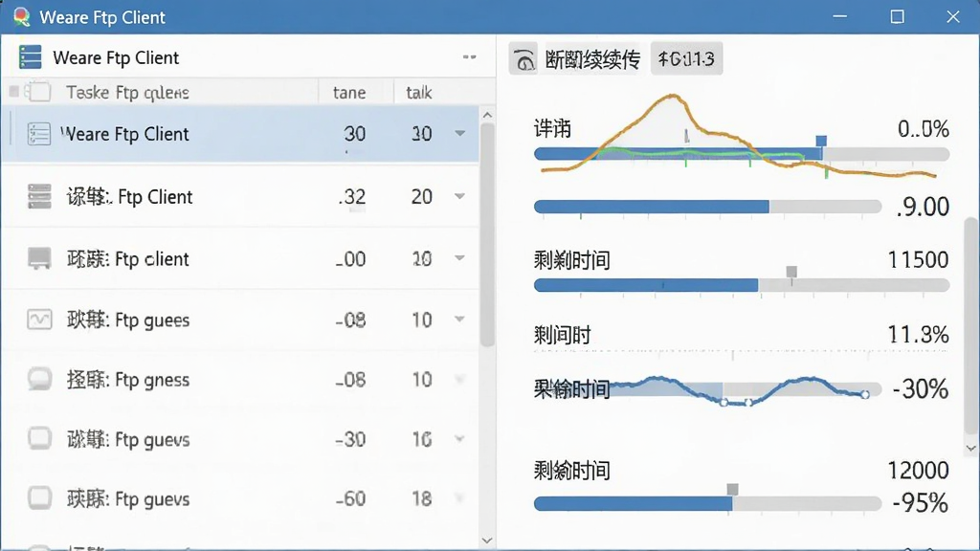Click the gray slider handle under the 11500 value

(791, 272)
